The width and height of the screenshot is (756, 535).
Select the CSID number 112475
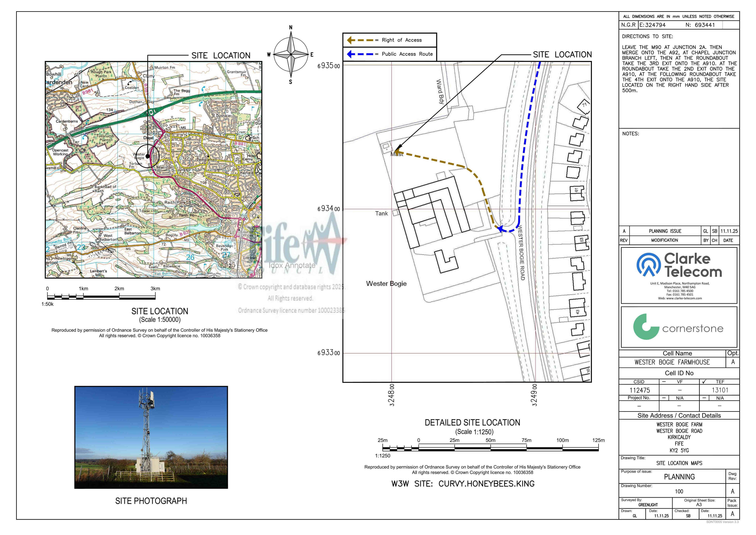tap(639, 390)
